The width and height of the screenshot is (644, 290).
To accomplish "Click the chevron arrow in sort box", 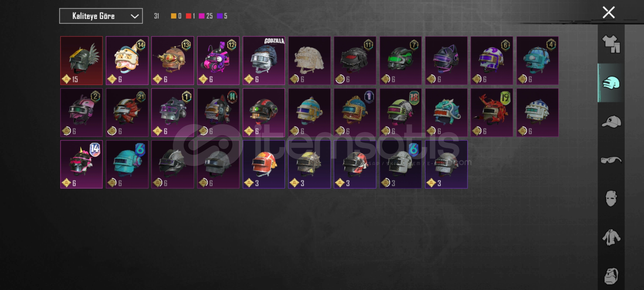I will coord(134,16).
